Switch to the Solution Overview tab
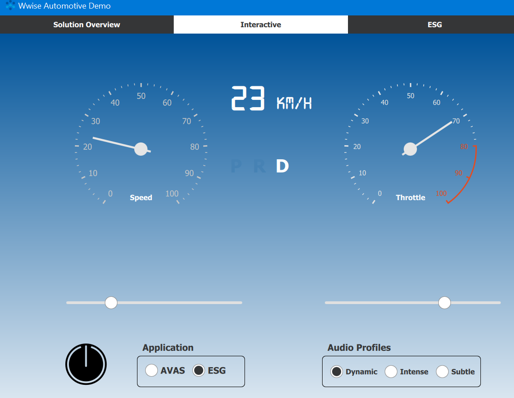The width and height of the screenshot is (514, 398). (x=87, y=25)
